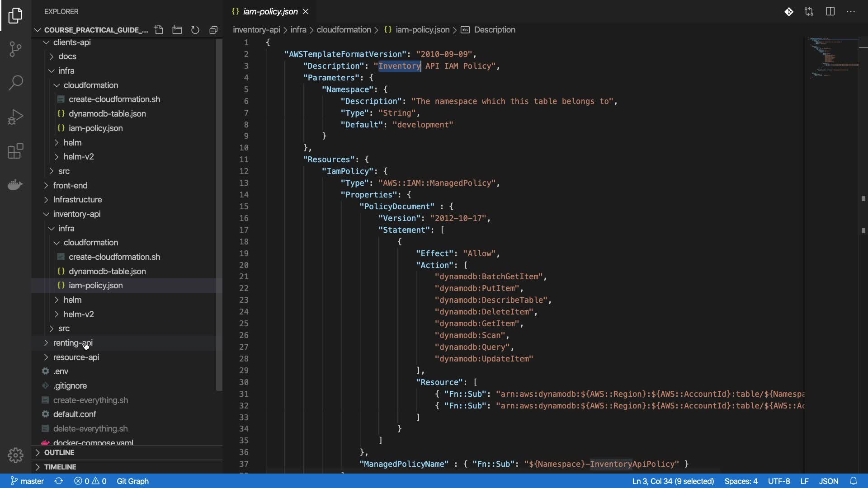868x488 pixels.
Task: Open Git Graph from status bar
Action: tap(132, 481)
